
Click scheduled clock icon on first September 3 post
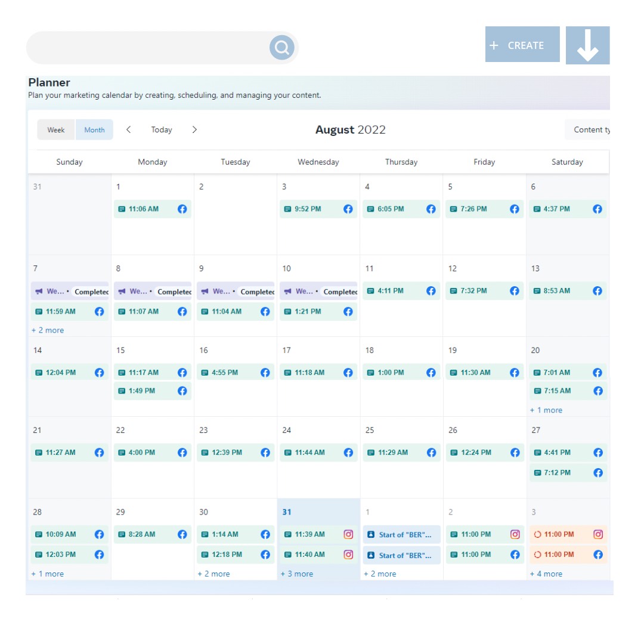click(537, 534)
